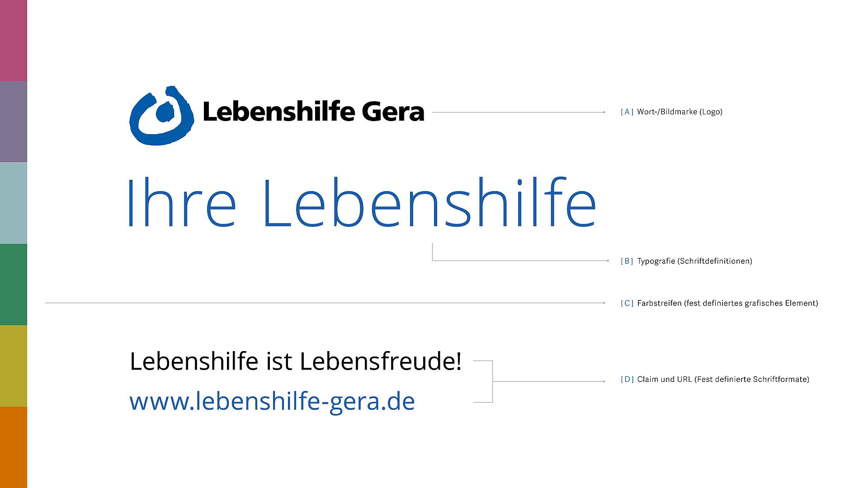
Task: Click the 'Lebenshilfe ist Lebensfreude!' claim text
Action: click(296, 361)
